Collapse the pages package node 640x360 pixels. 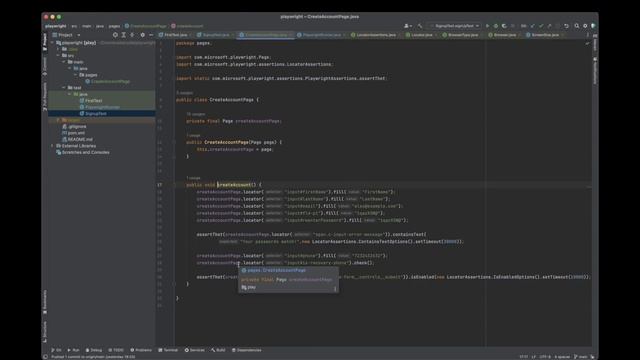click(x=76, y=75)
